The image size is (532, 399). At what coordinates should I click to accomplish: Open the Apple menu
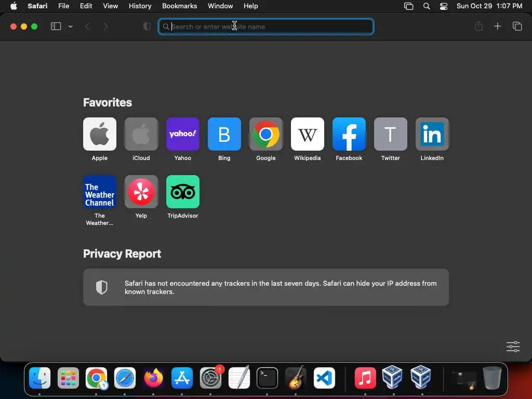14,6
